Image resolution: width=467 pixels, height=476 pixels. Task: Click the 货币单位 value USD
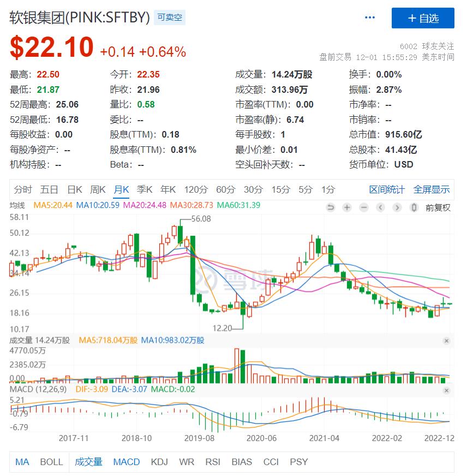404,164
